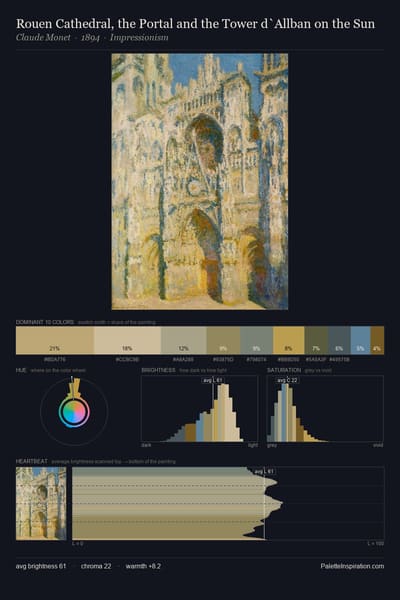Click the 12% gray-beige swatch
400x600 pixels.
[184, 340]
